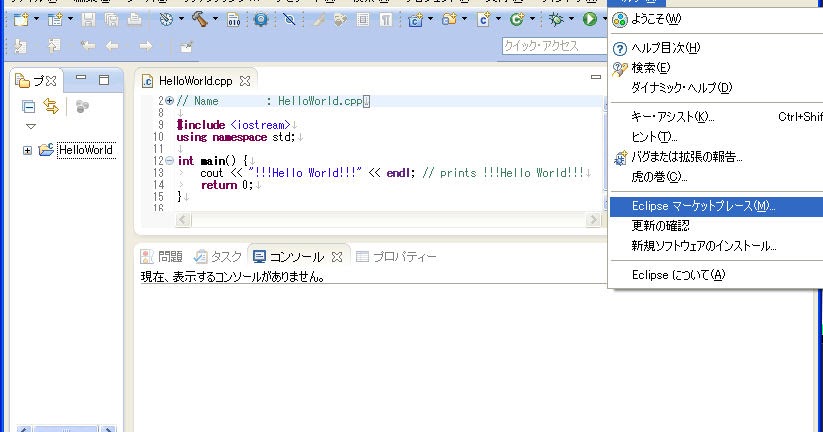The image size is (823, 432).
Task: Open the Debug dropdown arrow
Action: [571, 20]
